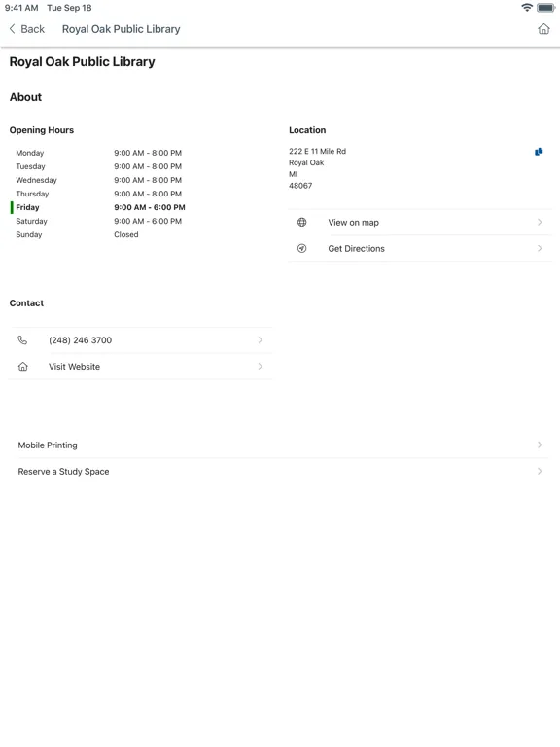Select the Monday row label
560x747 pixels.
coord(29,153)
